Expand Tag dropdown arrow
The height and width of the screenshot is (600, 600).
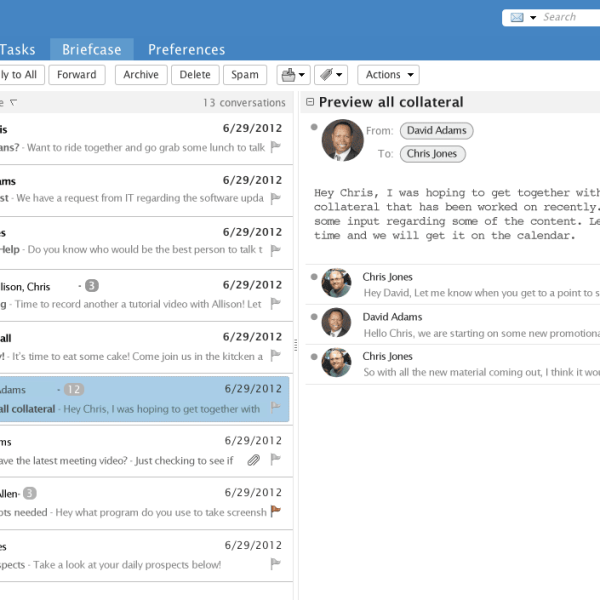click(x=339, y=75)
